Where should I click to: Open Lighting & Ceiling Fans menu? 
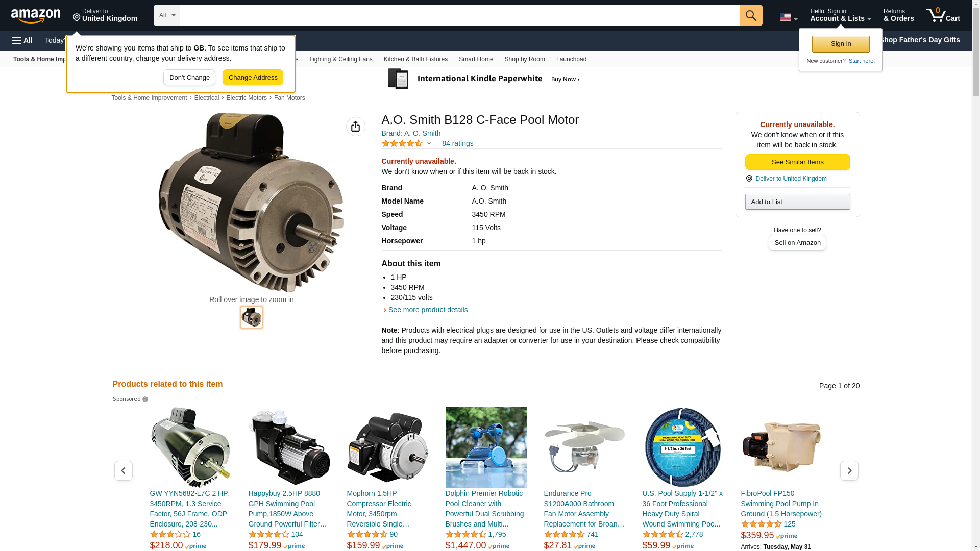coord(341,59)
